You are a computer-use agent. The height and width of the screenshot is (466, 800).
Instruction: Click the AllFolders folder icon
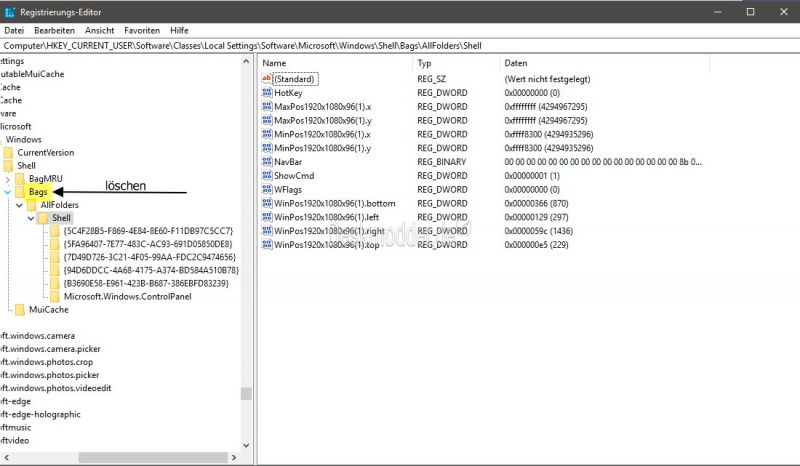[x=32, y=205]
